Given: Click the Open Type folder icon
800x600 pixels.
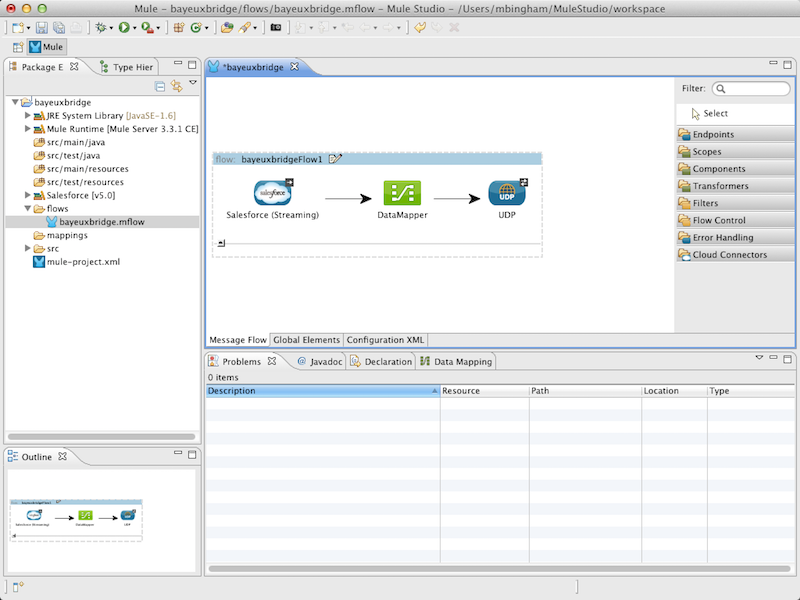Looking at the screenshot, I should 227,28.
